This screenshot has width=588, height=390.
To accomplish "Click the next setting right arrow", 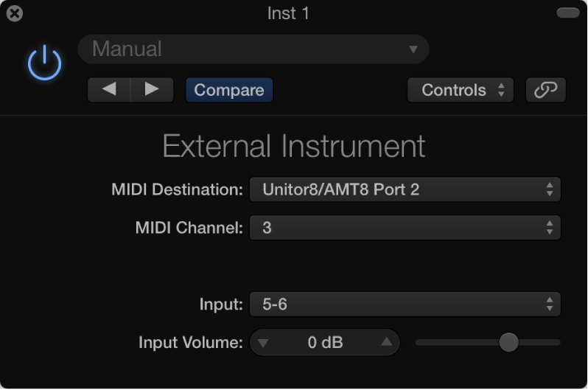I will [x=152, y=89].
